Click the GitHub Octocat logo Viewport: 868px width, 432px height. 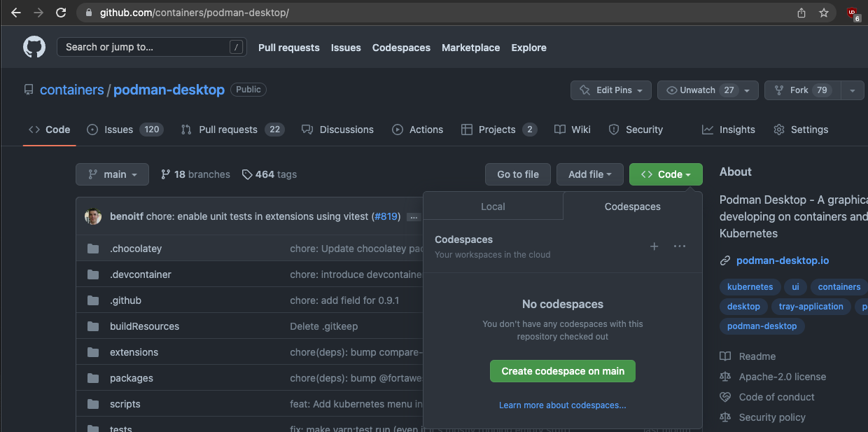coord(34,48)
